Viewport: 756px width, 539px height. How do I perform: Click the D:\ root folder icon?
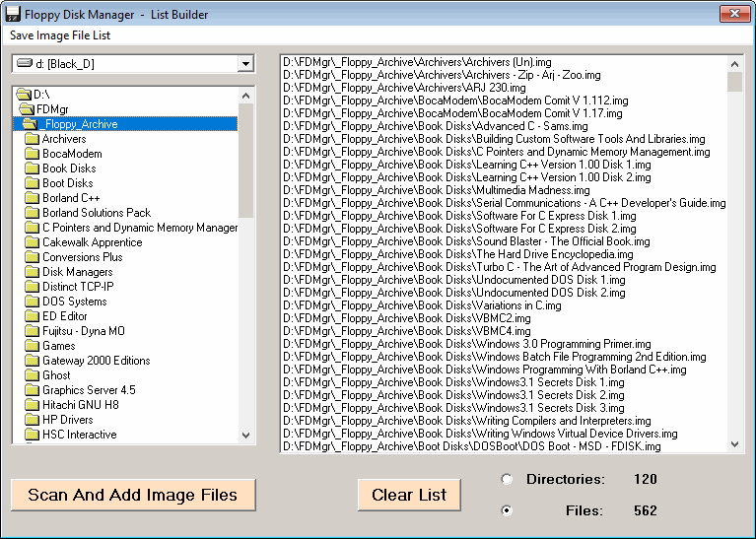click(24, 94)
